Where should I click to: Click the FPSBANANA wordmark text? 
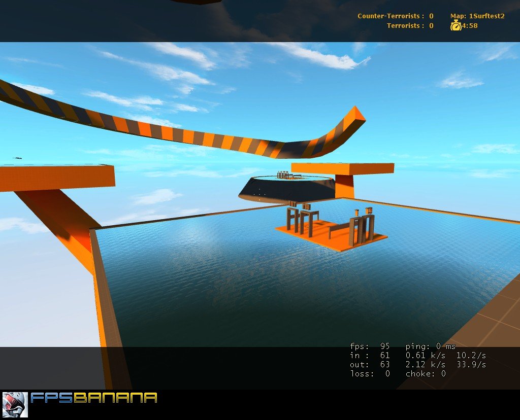click(x=94, y=398)
